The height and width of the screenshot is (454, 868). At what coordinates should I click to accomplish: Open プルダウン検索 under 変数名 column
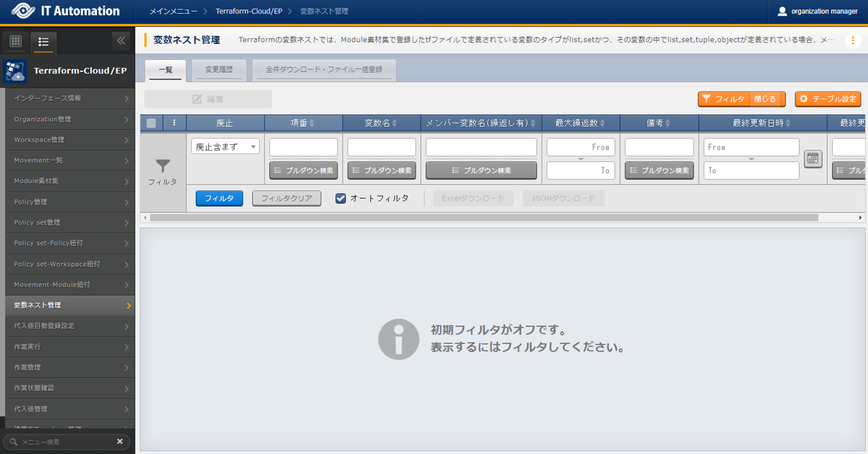point(381,170)
